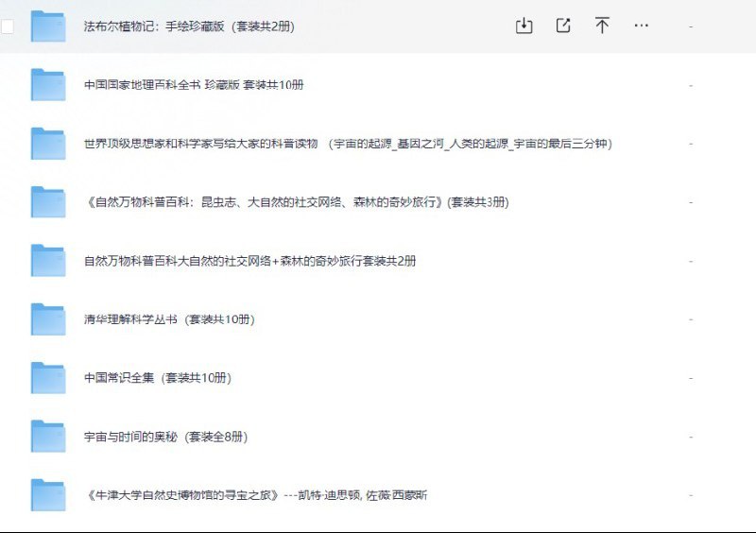Image resolution: width=756 pixels, height=533 pixels.
Task: Select the folder icon of 自然万物科普百科…套装共2册
Action: coord(48,261)
